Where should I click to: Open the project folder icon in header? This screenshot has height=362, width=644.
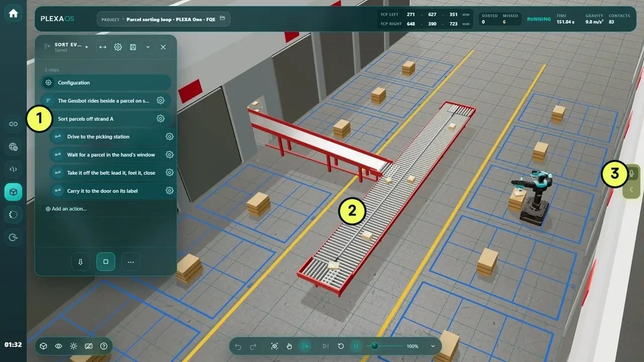[222, 19]
